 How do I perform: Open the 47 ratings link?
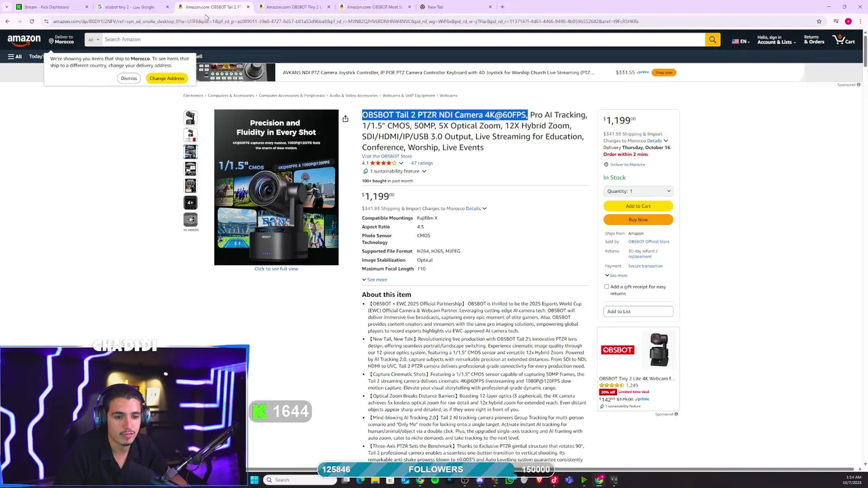coord(422,163)
